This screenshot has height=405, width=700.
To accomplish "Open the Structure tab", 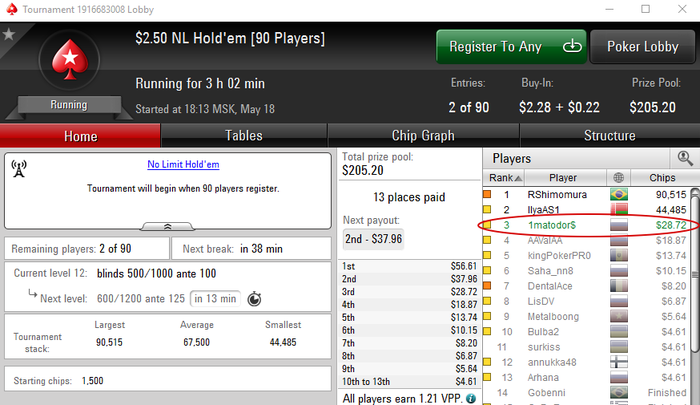I will pos(610,136).
